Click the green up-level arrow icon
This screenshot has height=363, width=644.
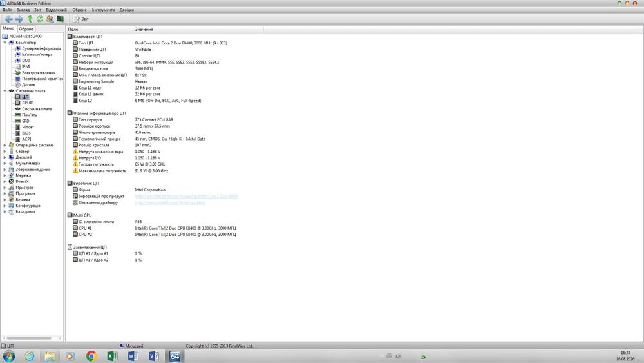point(30,19)
